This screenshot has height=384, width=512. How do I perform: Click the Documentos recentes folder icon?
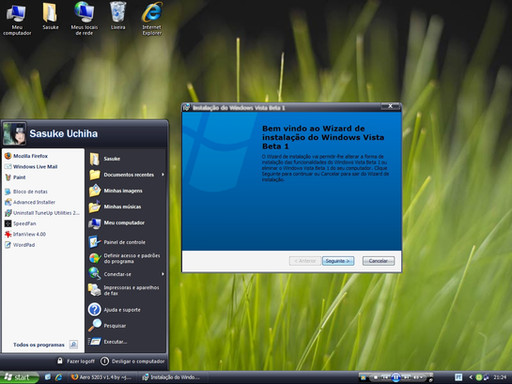95,175
